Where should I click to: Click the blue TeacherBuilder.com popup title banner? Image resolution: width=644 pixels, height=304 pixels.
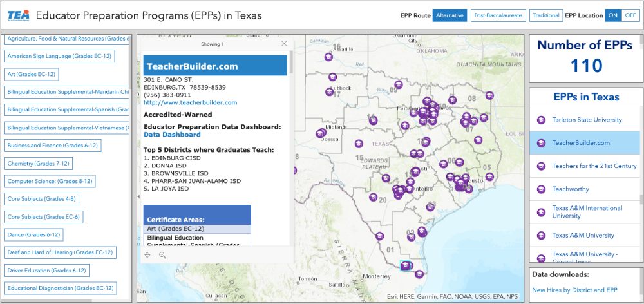[215, 66]
